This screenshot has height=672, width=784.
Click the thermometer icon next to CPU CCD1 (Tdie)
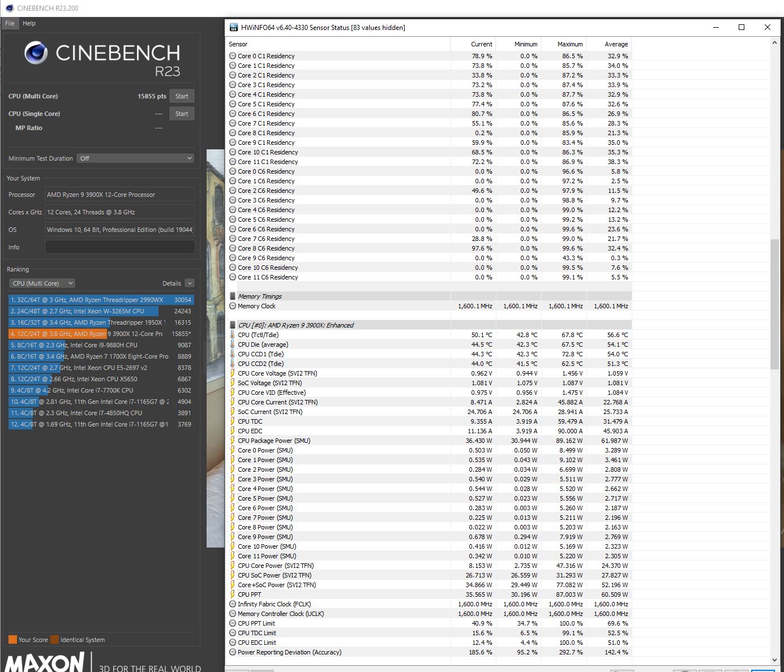tap(232, 354)
